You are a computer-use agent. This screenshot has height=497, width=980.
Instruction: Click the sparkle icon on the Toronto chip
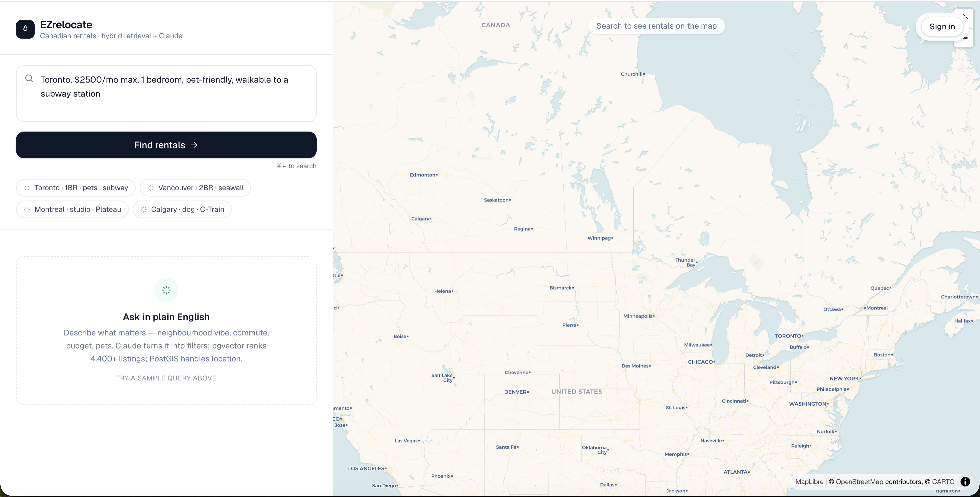click(27, 188)
